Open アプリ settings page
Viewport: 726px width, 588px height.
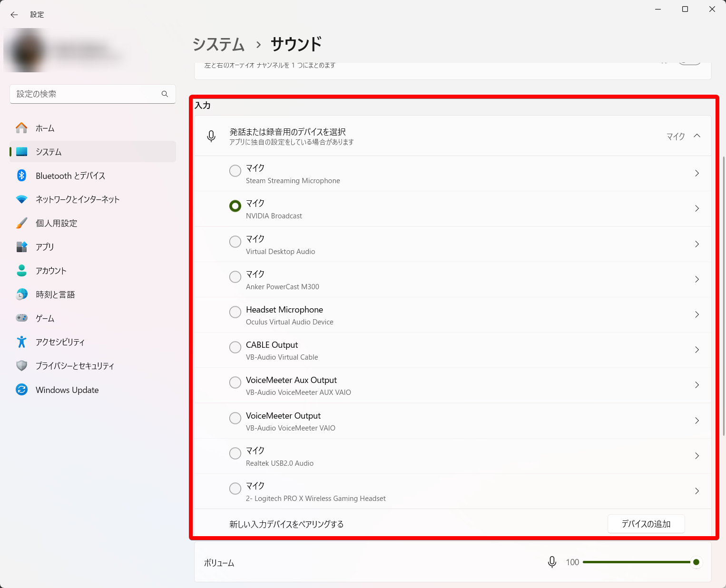(x=93, y=247)
